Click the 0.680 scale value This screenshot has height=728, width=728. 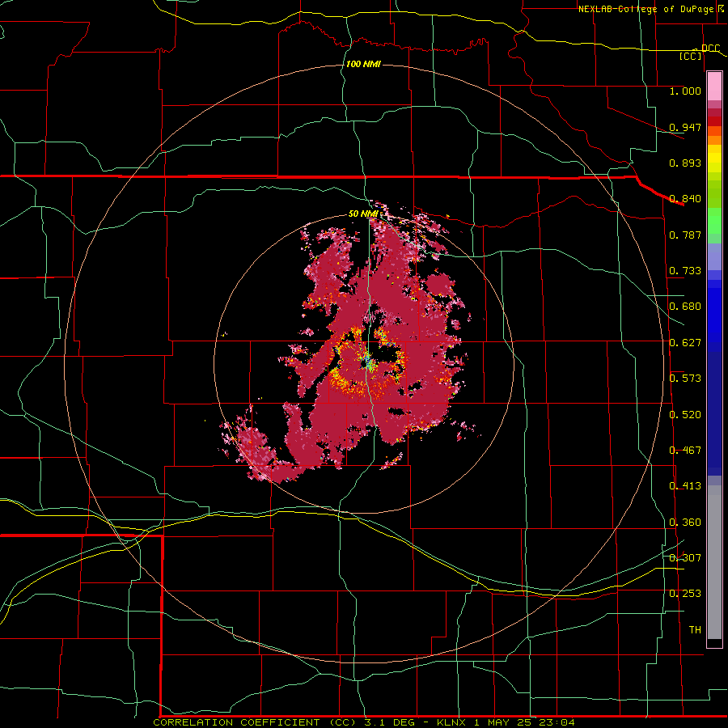(x=685, y=307)
